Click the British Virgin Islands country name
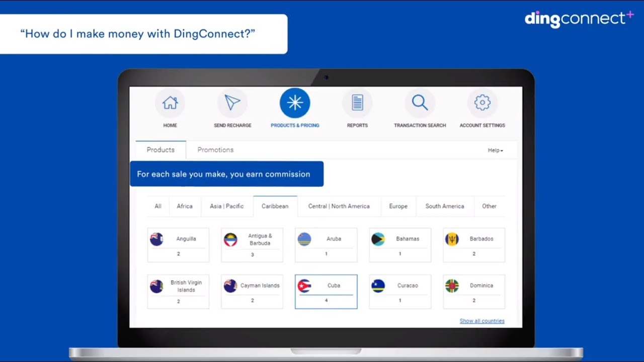 pos(186,286)
